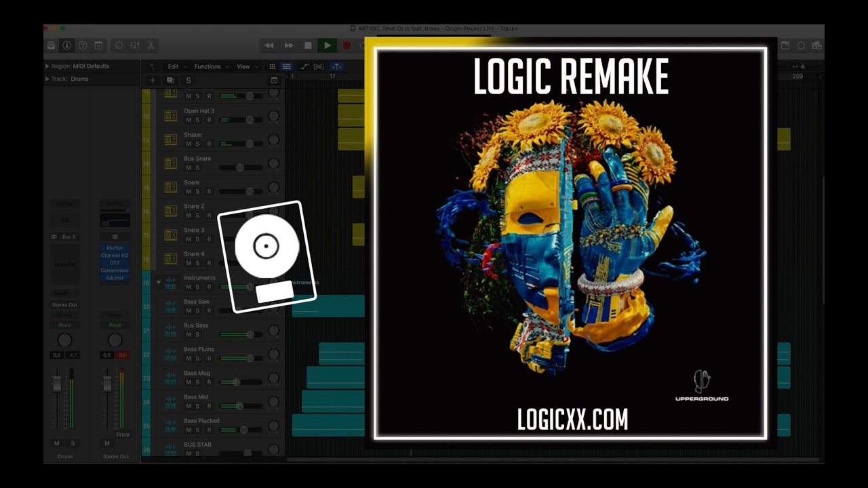Solo the Shaker track
This screenshot has width=868, height=488.
click(197, 144)
